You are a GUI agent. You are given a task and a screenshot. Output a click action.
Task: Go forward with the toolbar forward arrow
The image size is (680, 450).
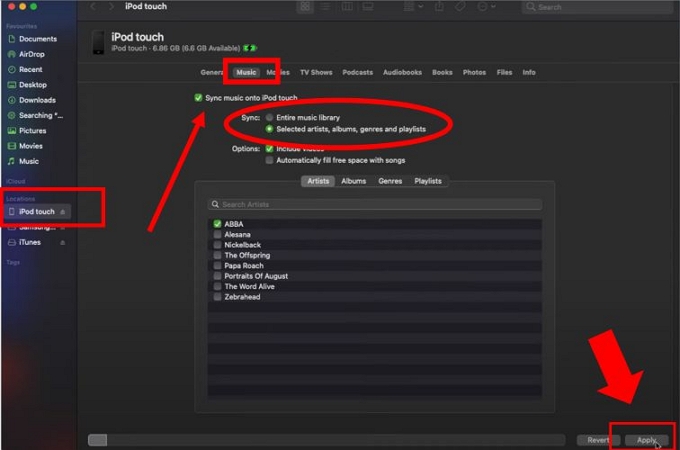pos(111,7)
